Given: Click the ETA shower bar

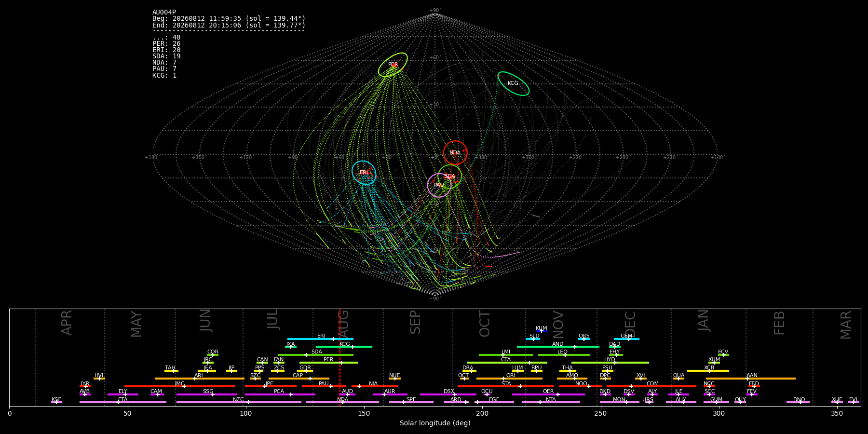Looking at the screenshot, I should [123, 402].
